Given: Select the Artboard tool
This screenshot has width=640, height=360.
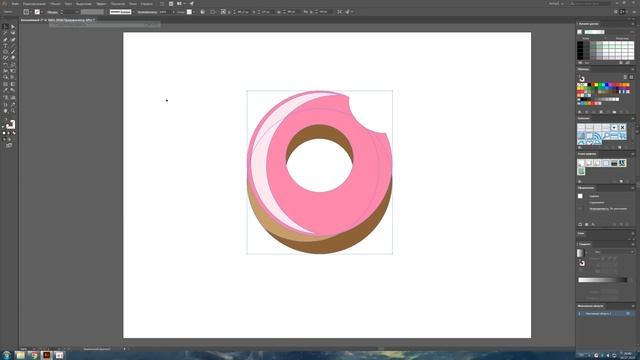Looking at the screenshot, I should pos(5,104).
